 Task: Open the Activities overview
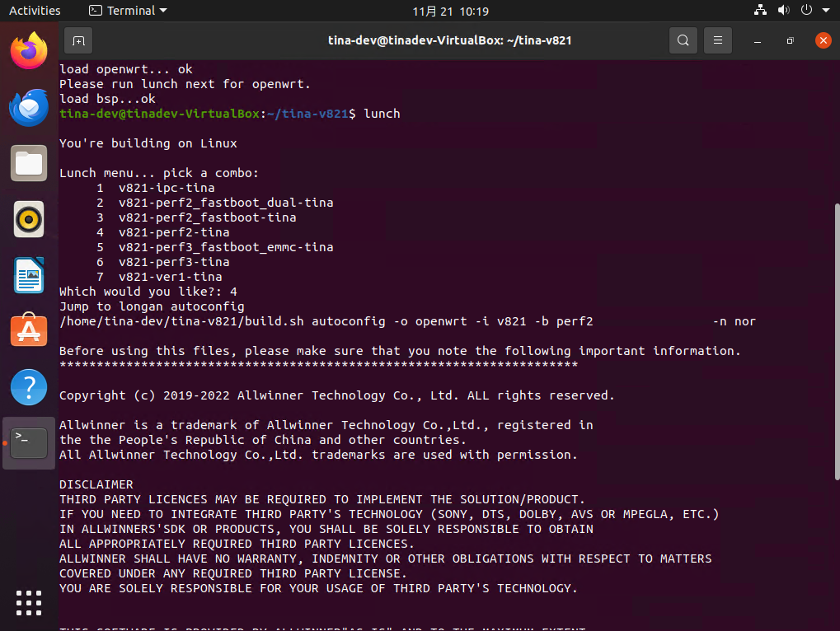click(35, 11)
